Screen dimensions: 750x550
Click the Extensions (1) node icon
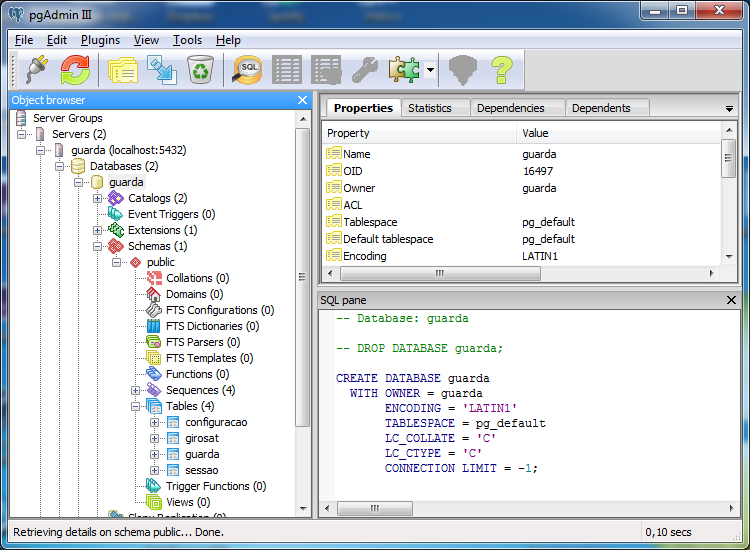tap(116, 230)
